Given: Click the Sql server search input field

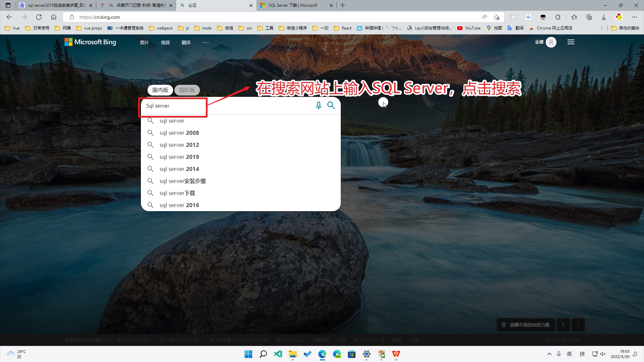Looking at the screenshot, I should coord(228,106).
